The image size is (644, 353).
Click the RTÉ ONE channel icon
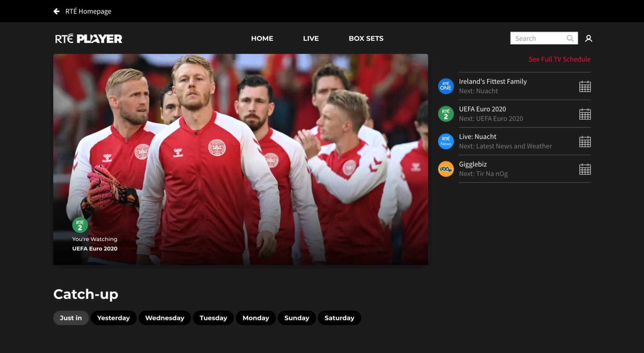pyautogui.click(x=446, y=86)
